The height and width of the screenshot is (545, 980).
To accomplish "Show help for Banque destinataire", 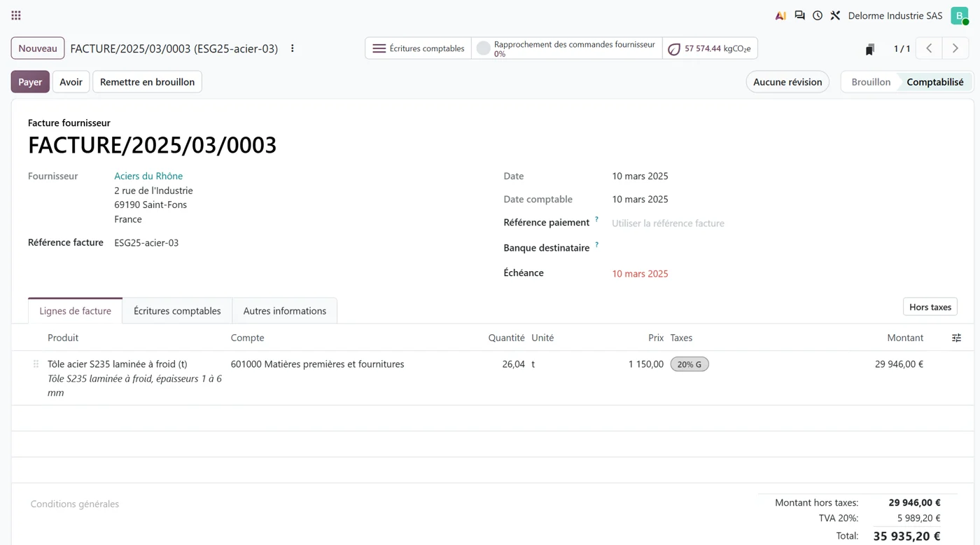I will point(596,244).
